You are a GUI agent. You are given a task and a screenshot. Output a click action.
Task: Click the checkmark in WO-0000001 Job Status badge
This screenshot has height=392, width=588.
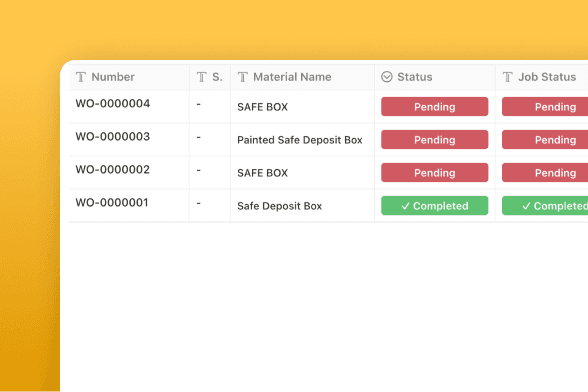[526, 206]
